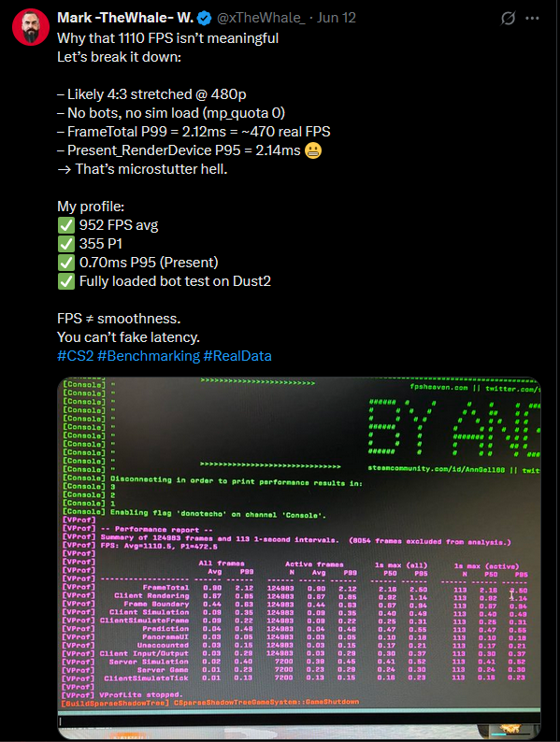Click the text '952 FPS avg'
Viewport: 560px width, 742px height.
[119, 225]
